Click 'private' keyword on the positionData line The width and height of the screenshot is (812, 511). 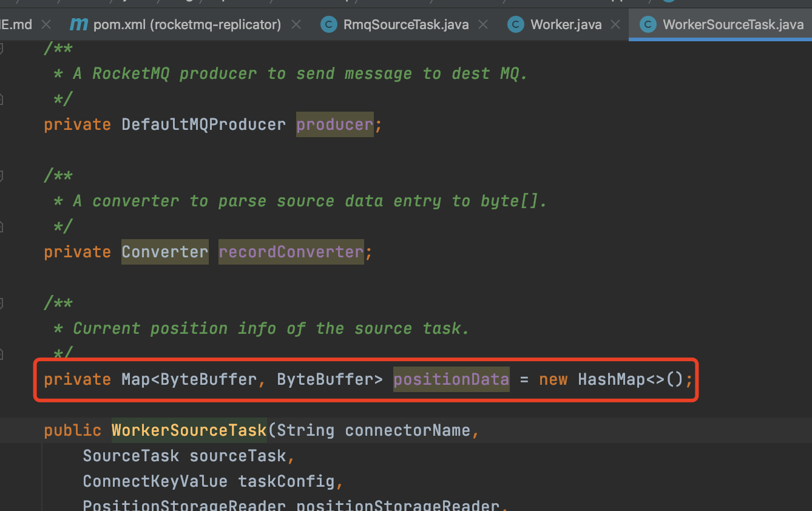[77, 379]
